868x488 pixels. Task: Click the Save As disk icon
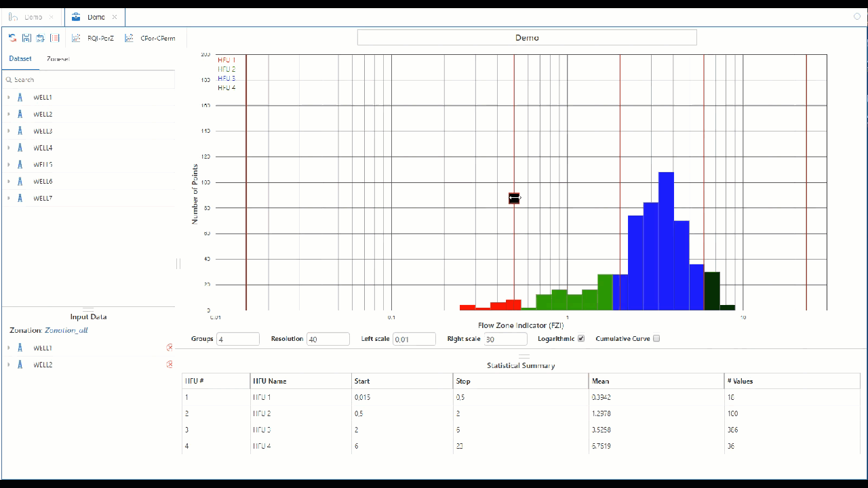pyautogui.click(x=41, y=38)
